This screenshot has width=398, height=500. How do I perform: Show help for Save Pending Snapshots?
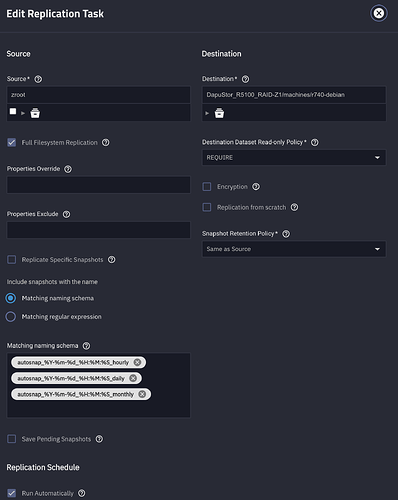click(x=99, y=439)
